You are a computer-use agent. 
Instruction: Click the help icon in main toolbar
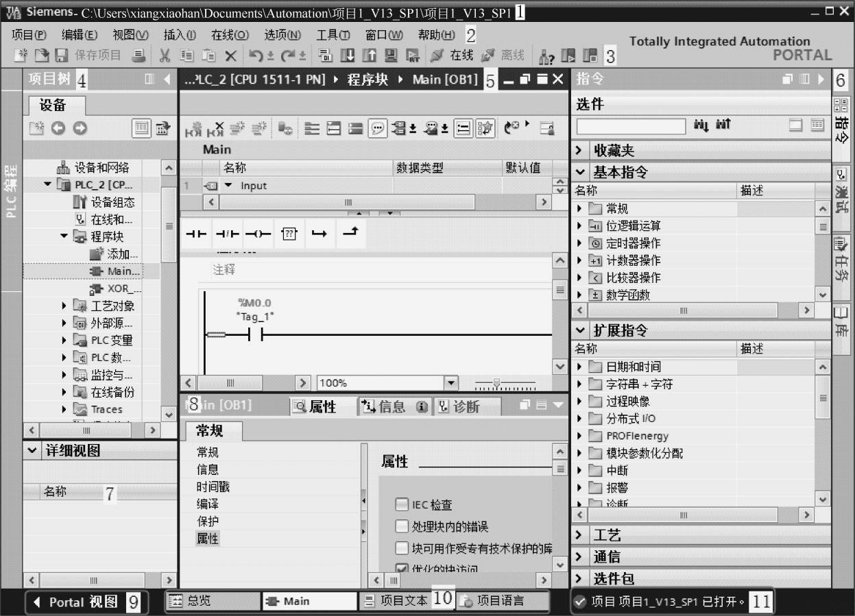pos(546,56)
